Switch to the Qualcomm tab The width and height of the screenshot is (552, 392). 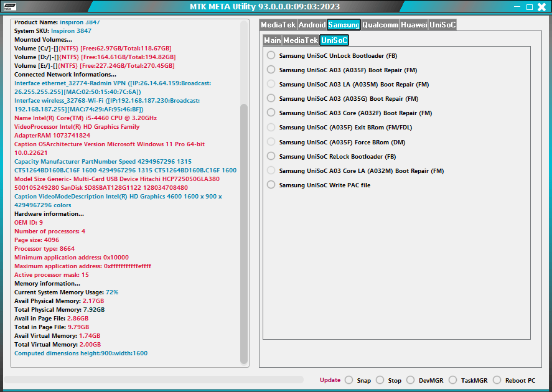pos(381,25)
